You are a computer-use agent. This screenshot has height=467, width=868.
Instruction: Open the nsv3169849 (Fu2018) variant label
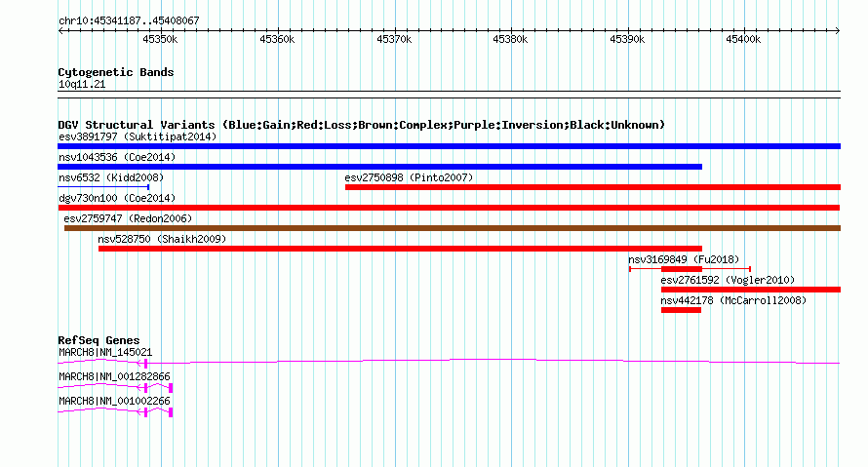click(x=684, y=259)
